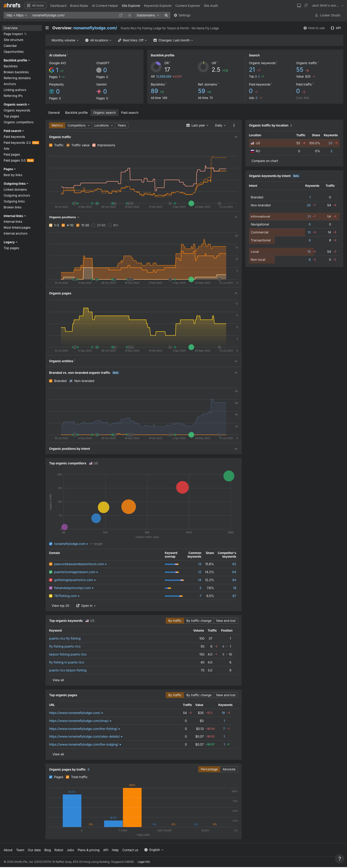Open the puerto rico fly fishing keyword
Viewport: 347px width, 868px height.
65,638
